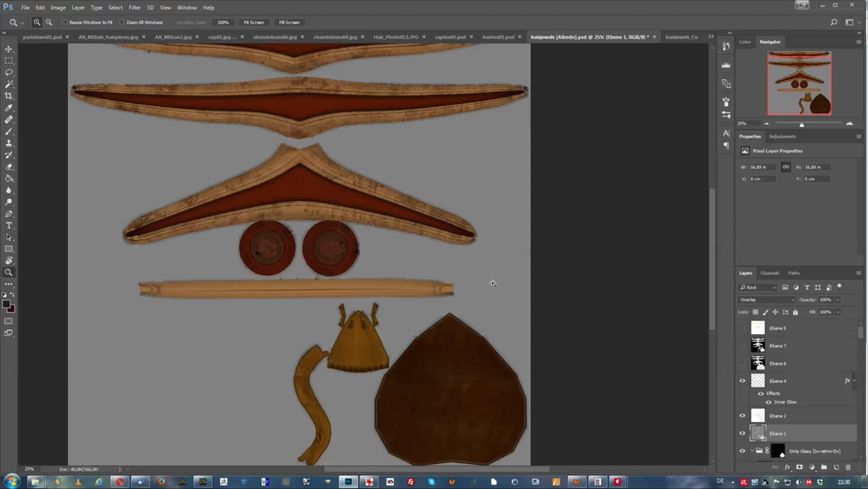
Task: Open the Filter menu
Action: [x=134, y=7]
